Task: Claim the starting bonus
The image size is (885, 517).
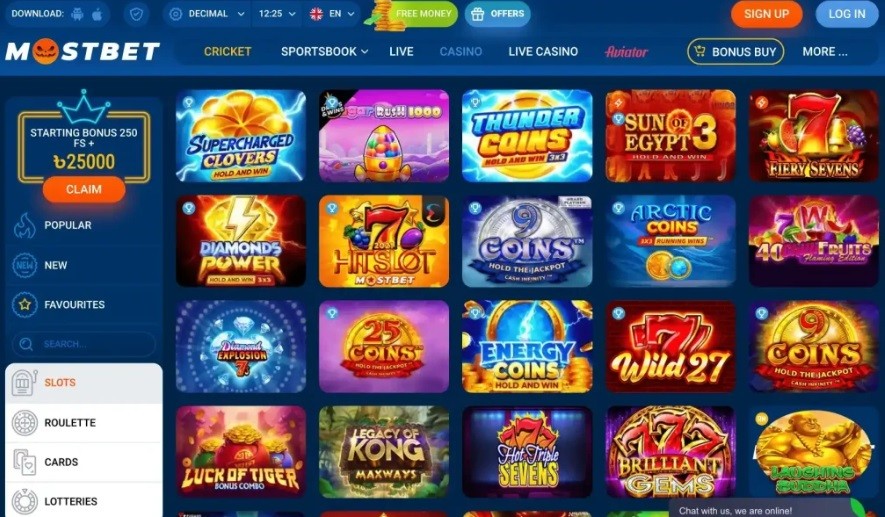Action: (84, 190)
